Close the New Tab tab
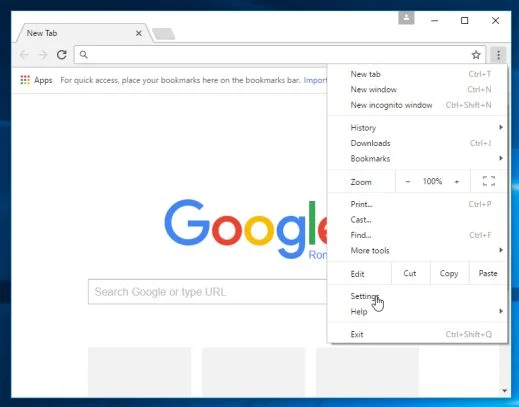The height and width of the screenshot is (407, 519). coord(139,33)
